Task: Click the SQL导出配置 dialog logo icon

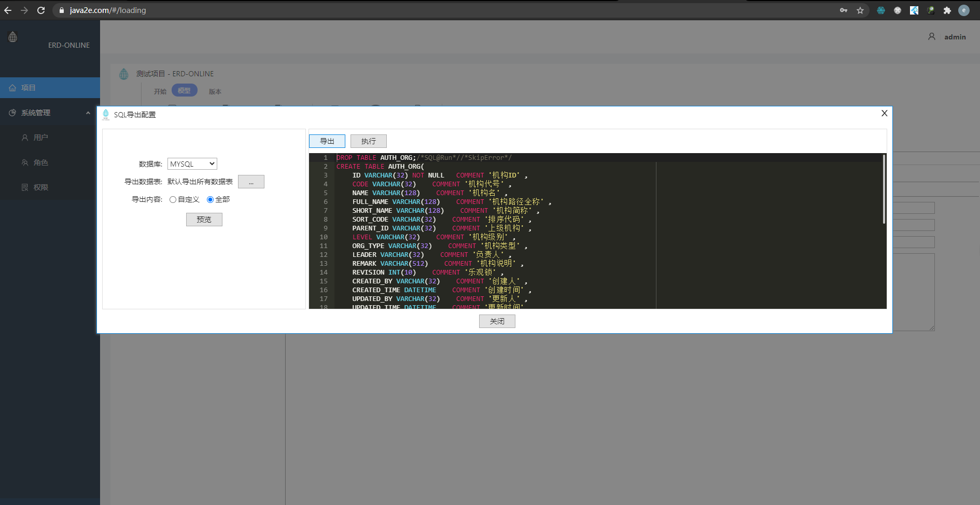Action: 106,114
